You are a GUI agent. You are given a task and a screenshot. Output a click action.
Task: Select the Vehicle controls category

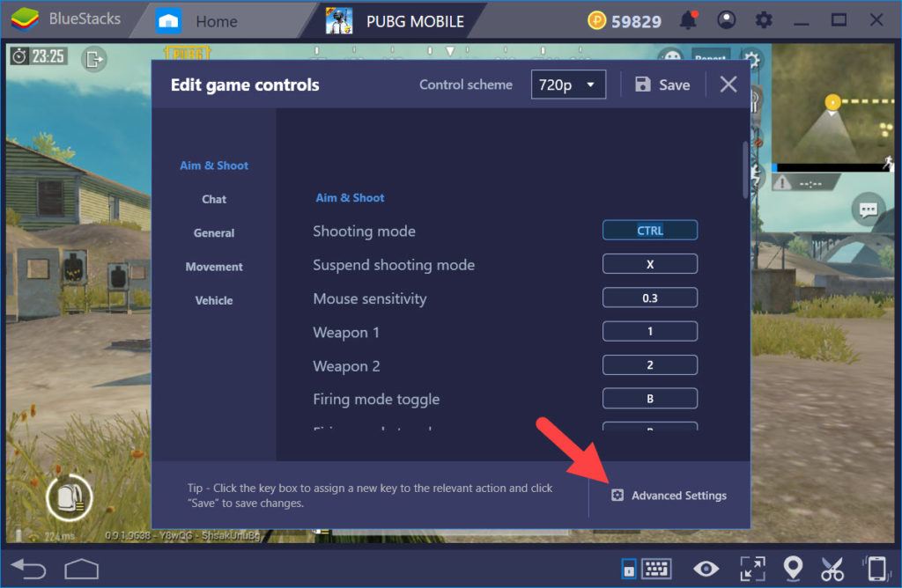214,300
